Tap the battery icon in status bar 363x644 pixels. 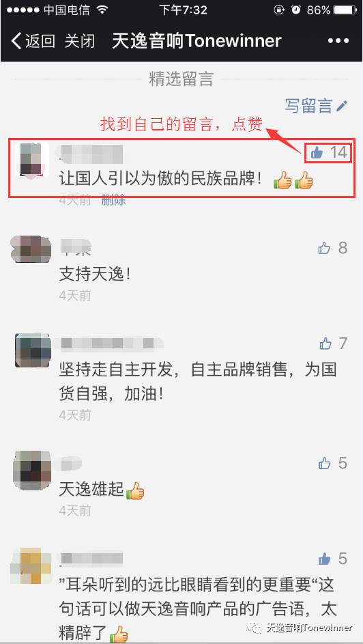coord(345,10)
